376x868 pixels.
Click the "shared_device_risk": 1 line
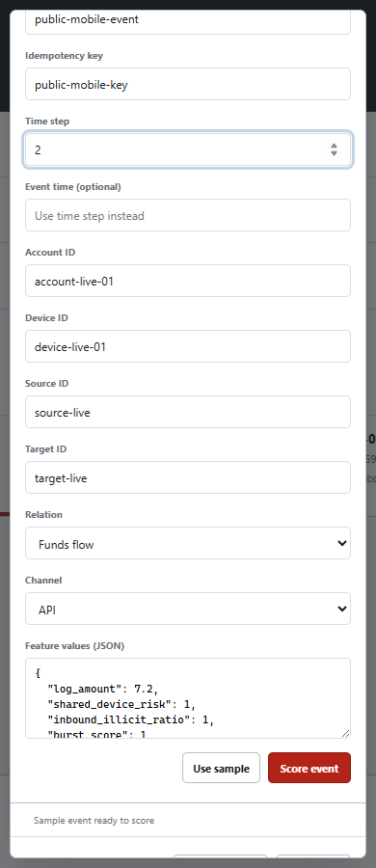pyautogui.click(x=121, y=704)
